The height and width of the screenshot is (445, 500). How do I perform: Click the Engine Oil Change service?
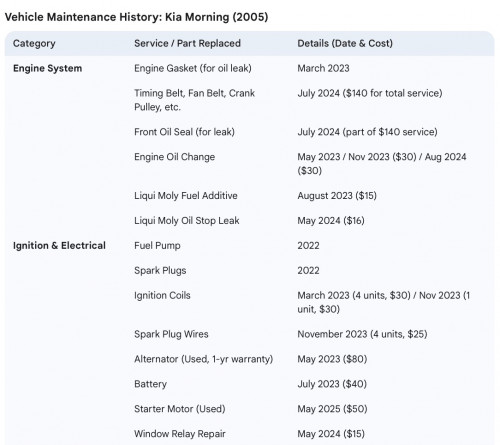(174, 157)
